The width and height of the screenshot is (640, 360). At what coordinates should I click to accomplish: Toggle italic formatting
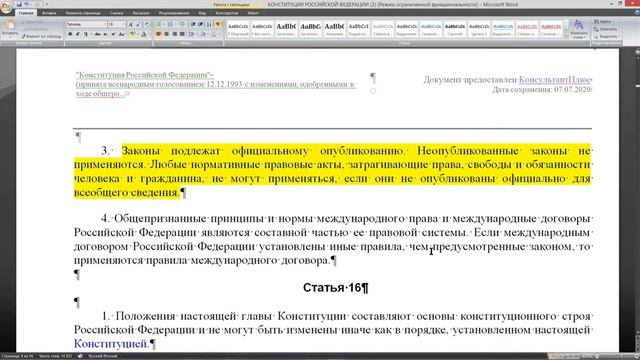(x=78, y=34)
